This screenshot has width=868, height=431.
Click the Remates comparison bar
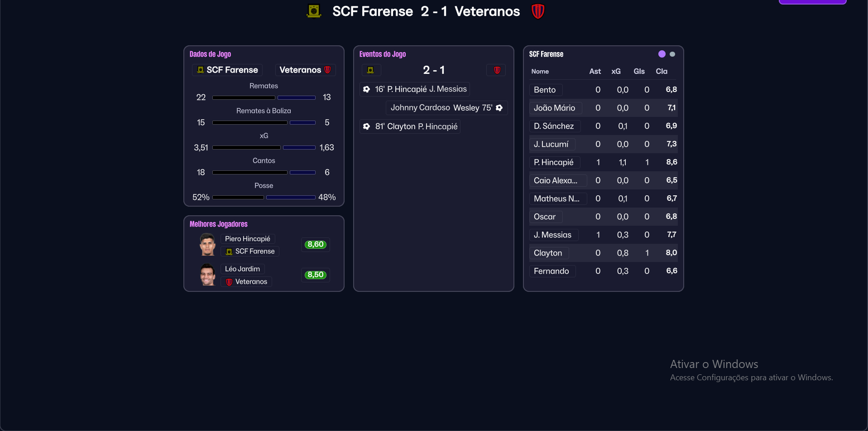[264, 97]
